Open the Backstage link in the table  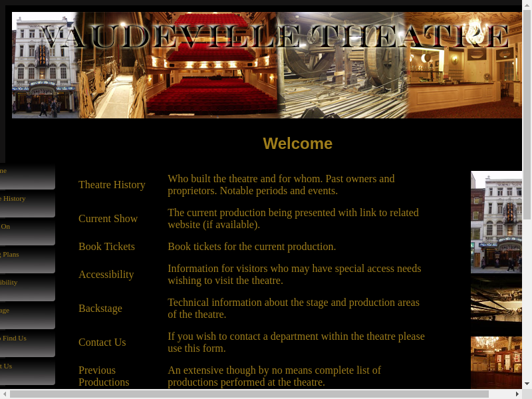coord(100,309)
